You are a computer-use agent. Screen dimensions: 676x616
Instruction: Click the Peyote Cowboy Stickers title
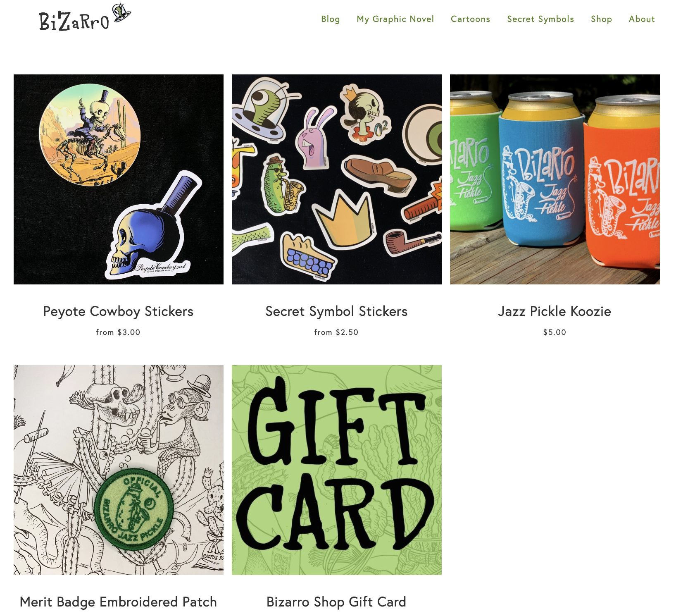(x=118, y=311)
